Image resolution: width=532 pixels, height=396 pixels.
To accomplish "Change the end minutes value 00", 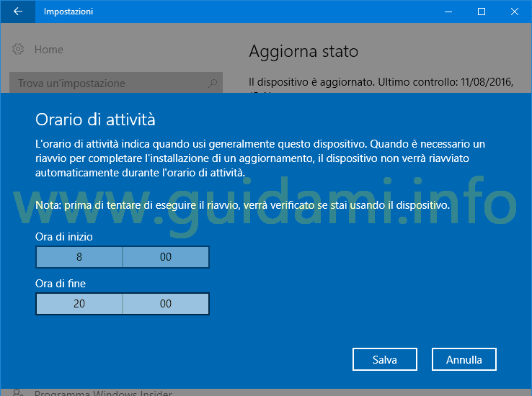I will pyautogui.click(x=166, y=304).
